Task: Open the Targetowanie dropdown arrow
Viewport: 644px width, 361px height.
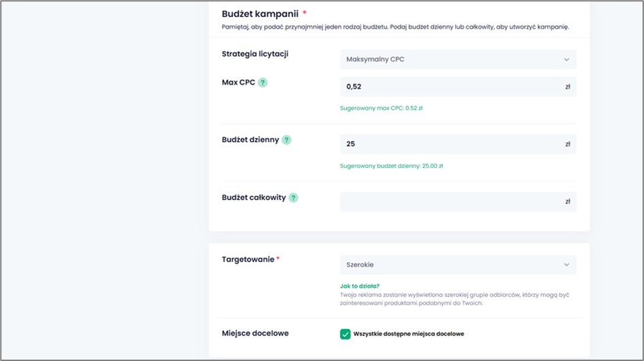Action: tap(566, 265)
